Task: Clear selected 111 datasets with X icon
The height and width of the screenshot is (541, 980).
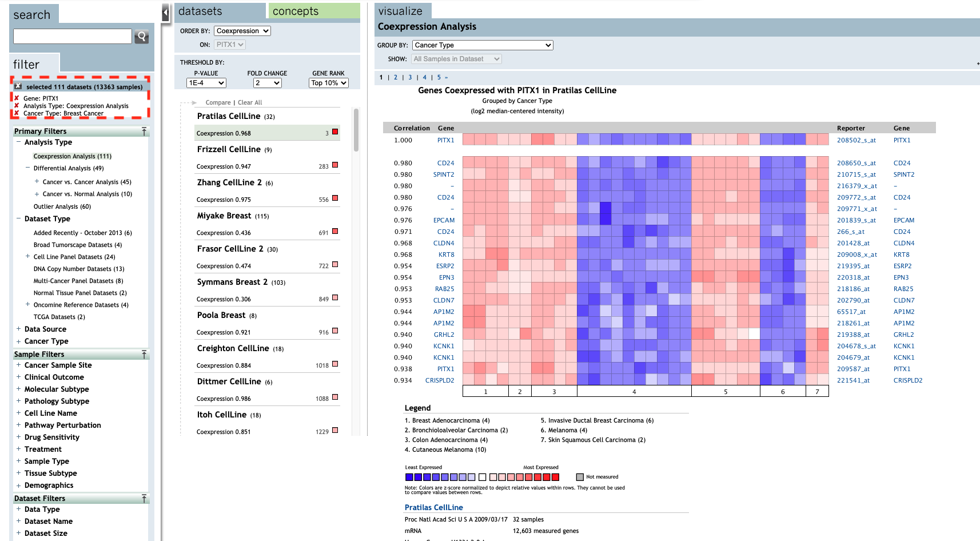Action: [x=18, y=86]
